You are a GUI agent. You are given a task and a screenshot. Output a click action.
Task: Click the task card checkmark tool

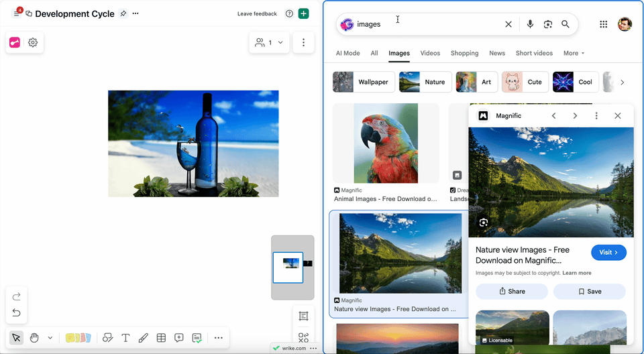point(197,338)
